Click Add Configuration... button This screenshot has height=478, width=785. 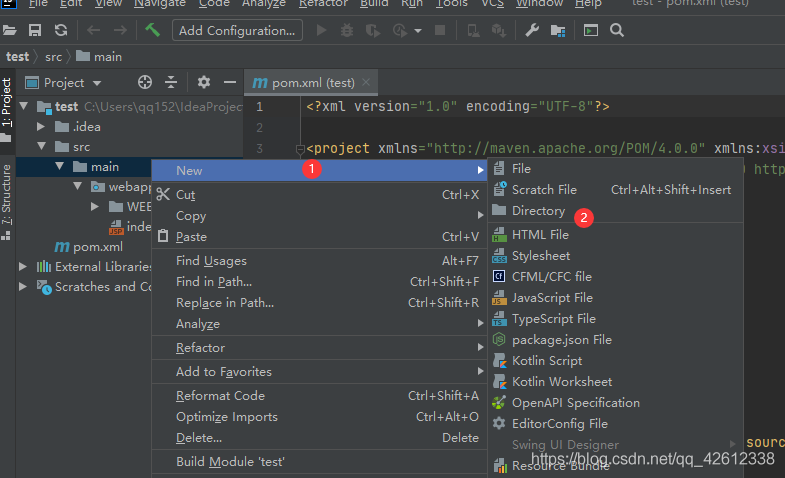(x=237, y=31)
